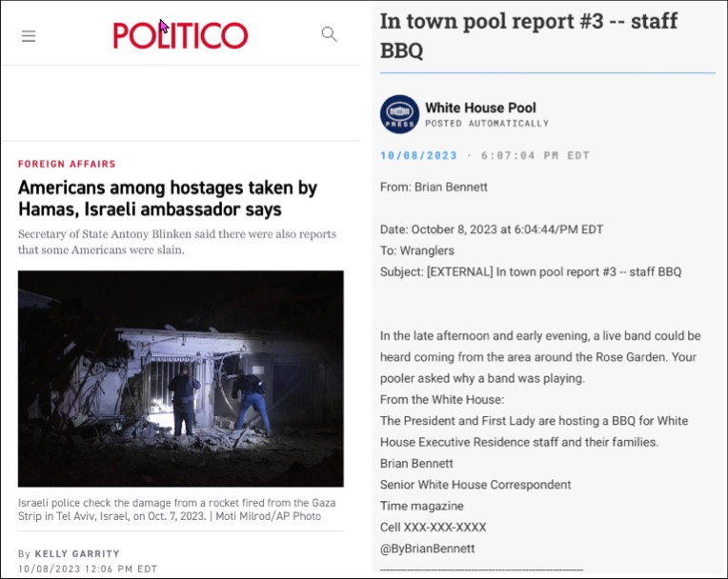728x579 pixels.
Task: Open the Tel Aviv rocket damage photo
Action: [x=181, y=379]
